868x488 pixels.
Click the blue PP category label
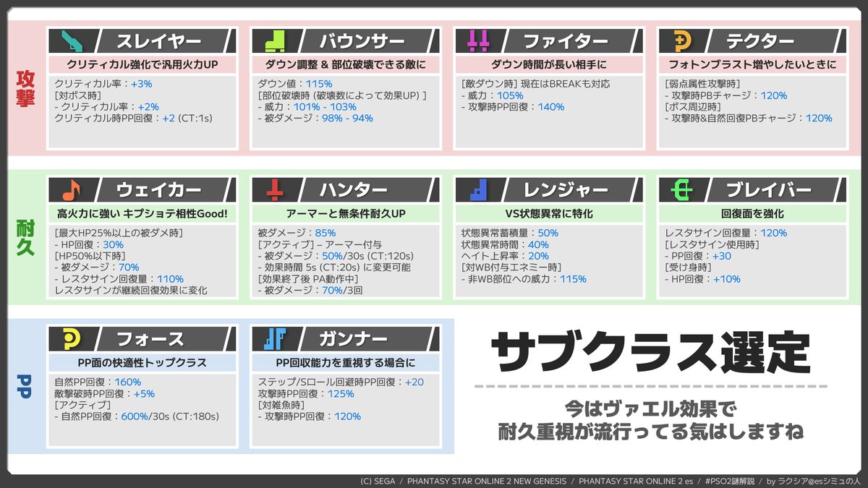(26, 385)
